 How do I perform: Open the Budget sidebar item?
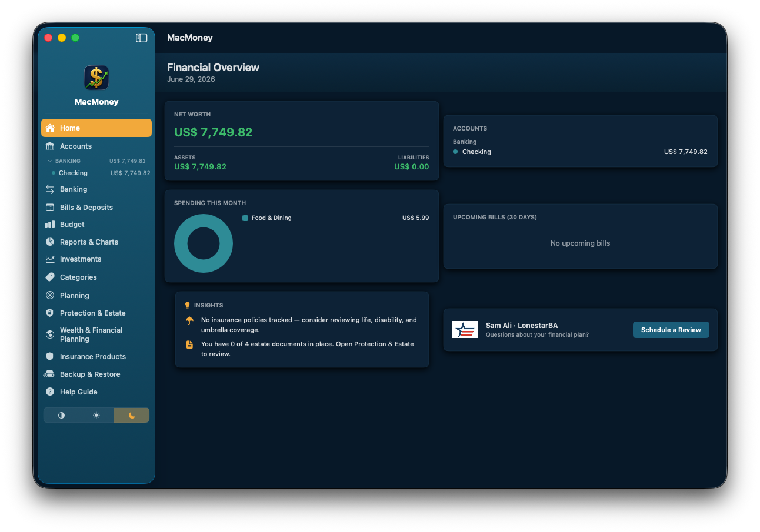click(x=96, y=225)
